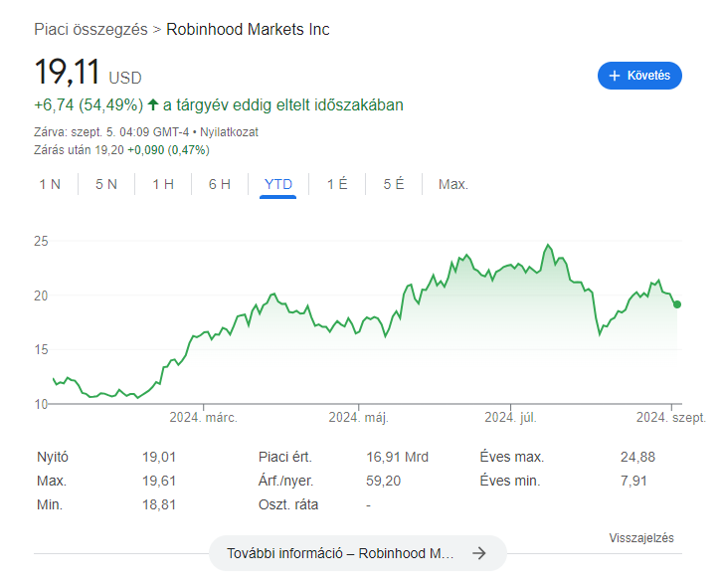This screenshot has height=588, width=721.
Task: Click the Oszt. ráta label
Action: [288, 504]
